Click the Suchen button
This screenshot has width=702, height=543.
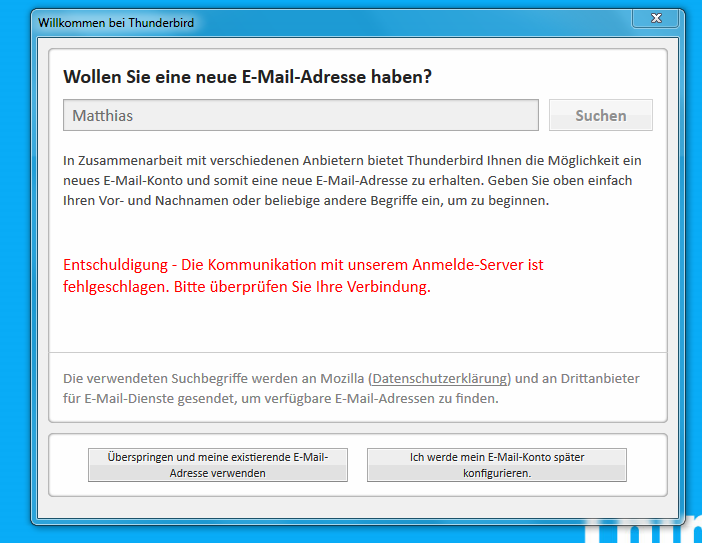pyautogui.click(x=601, y=115)
